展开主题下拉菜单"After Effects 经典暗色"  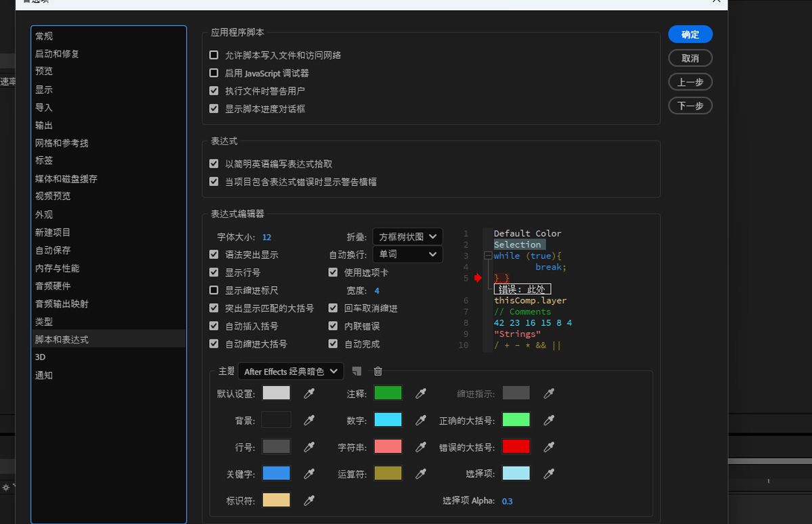coord(290,371)
